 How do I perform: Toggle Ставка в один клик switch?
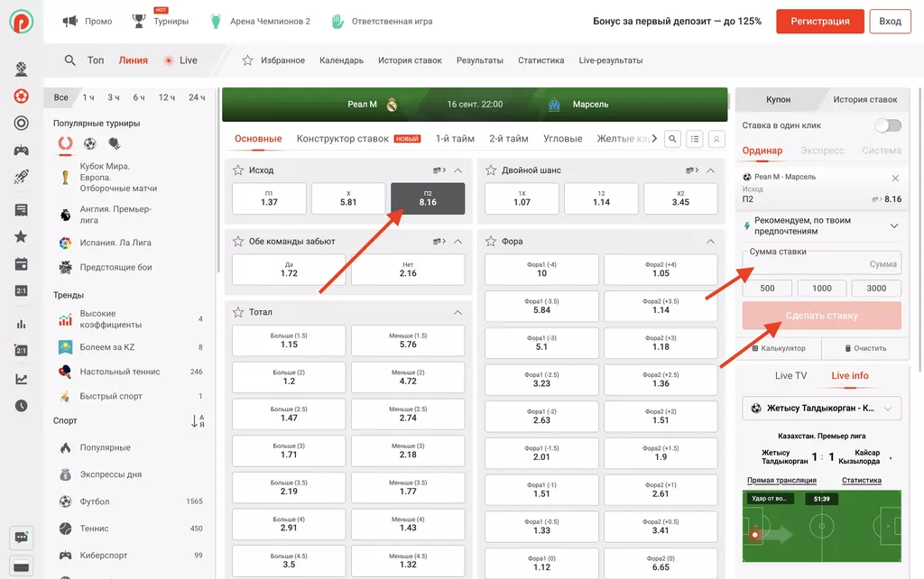click(887, 125)
